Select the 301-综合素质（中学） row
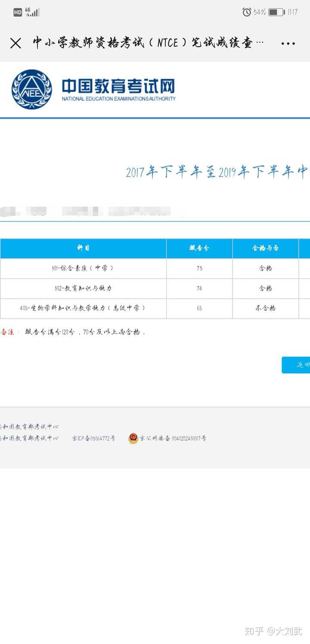Image resolution: width=310 pixels, height=644 pixels. tap(155, 268)
